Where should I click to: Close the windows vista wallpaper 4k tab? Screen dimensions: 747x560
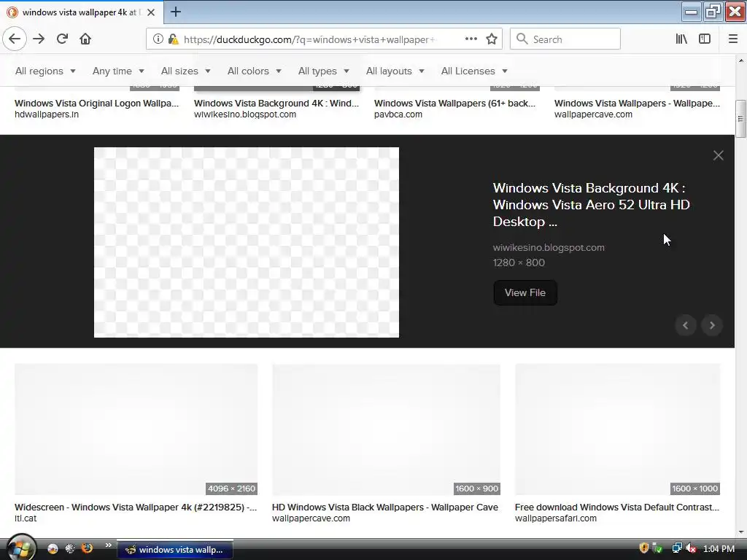pos(151,12)
